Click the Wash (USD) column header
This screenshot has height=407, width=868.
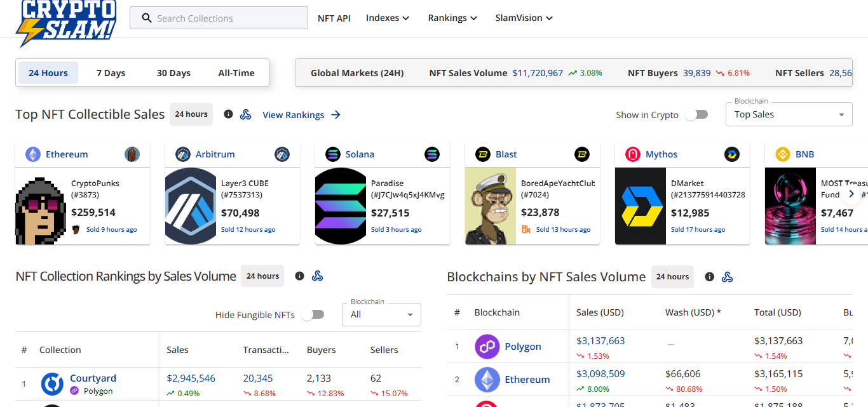[693, 312]
